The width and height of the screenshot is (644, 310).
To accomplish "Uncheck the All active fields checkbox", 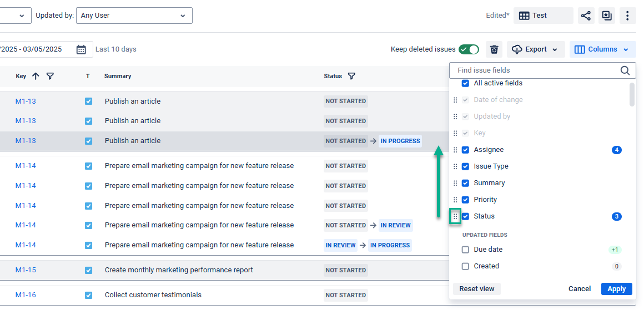I will click(x=465, y=83).
